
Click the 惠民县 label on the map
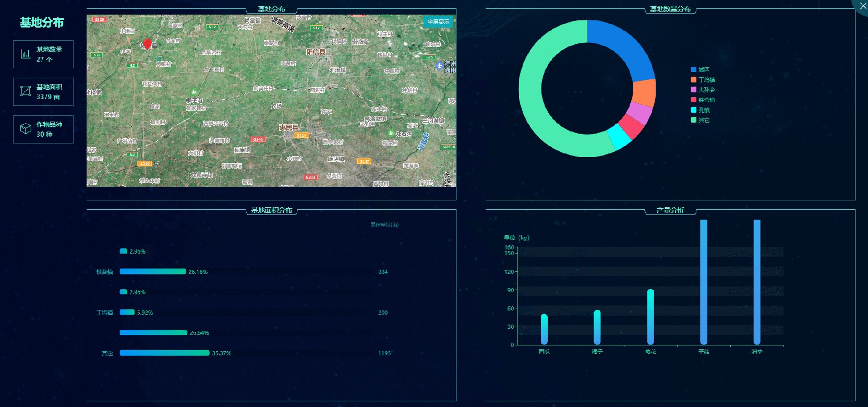coord(288,127)
